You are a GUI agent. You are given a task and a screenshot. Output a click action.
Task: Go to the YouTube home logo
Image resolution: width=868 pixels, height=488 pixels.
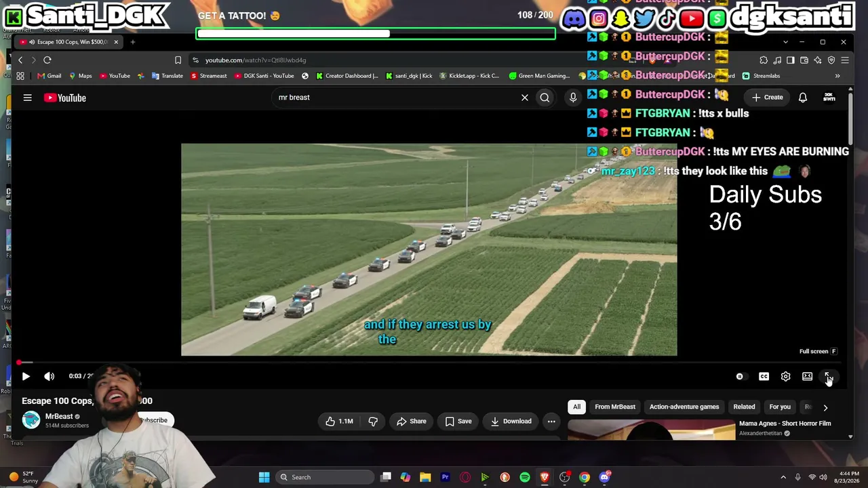click(65, 98)
